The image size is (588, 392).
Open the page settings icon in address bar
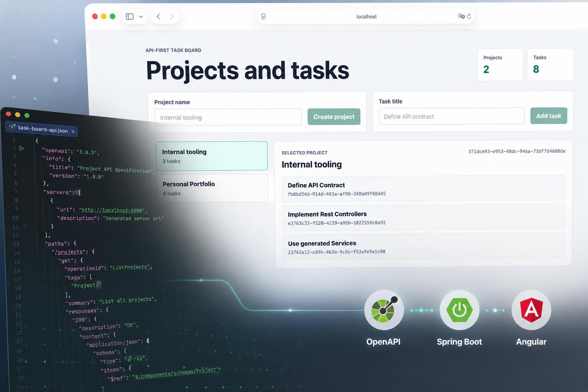[x=263, y=16]
